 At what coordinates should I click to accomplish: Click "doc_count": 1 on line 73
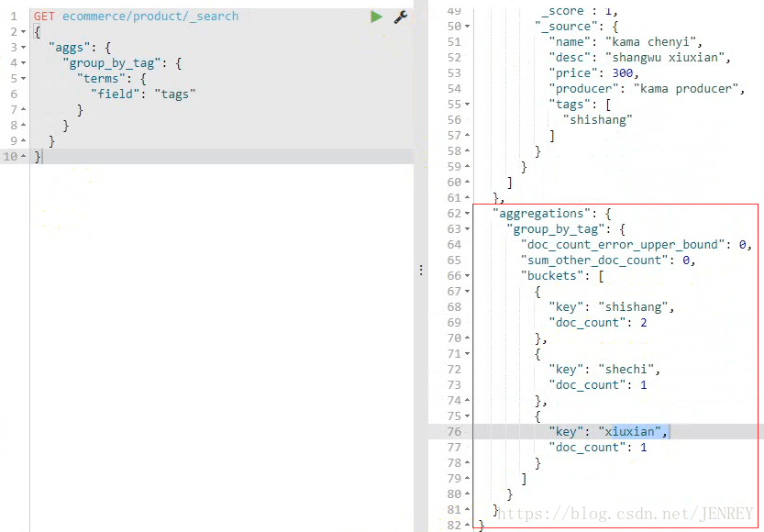(598, 385)
